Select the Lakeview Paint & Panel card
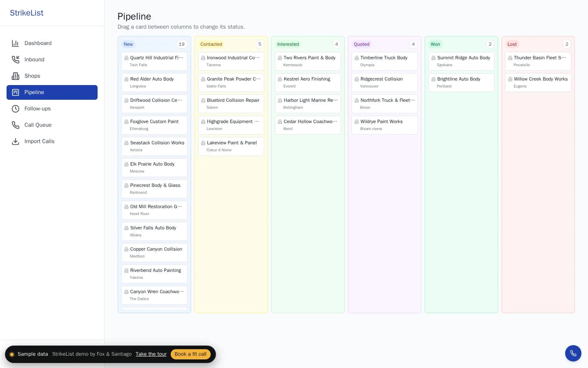This screenshot has height=368, width=588. [x=231, y=146]
